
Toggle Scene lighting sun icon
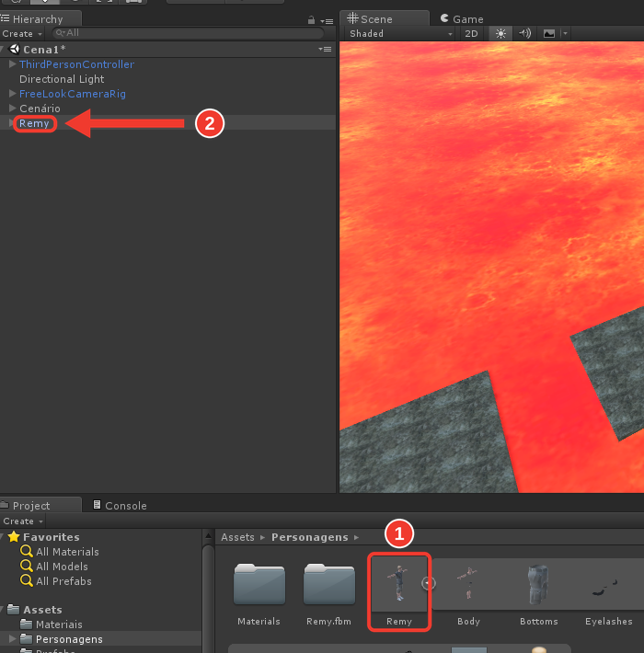(500, 33)
